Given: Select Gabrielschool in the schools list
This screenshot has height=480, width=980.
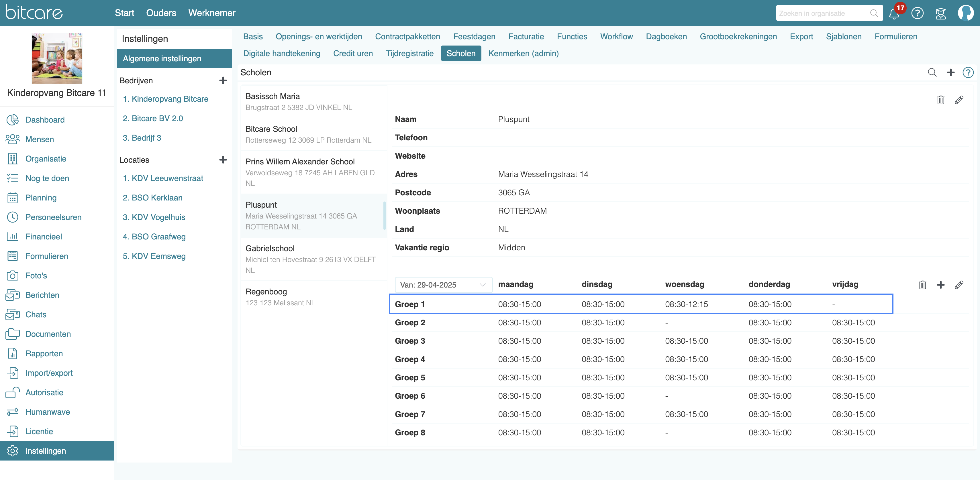Looking at the screenshot, I should [x=314, y=259].
